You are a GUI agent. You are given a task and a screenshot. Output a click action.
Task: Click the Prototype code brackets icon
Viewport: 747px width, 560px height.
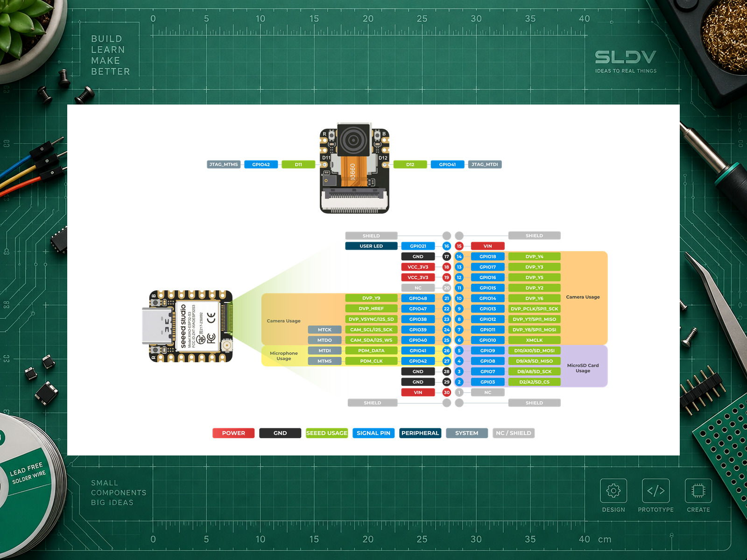(656, 490)
